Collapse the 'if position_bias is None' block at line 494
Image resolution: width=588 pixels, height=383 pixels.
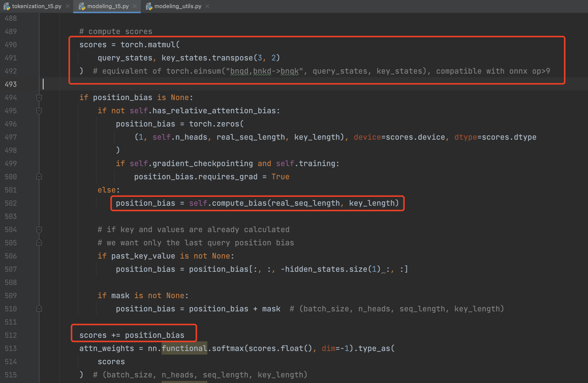tap(39, 98)
